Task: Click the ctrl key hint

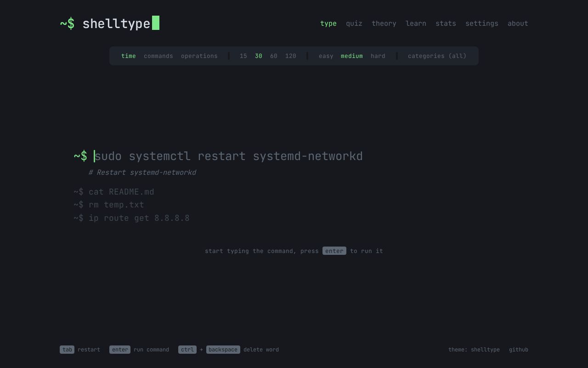Action: [187, 350]
